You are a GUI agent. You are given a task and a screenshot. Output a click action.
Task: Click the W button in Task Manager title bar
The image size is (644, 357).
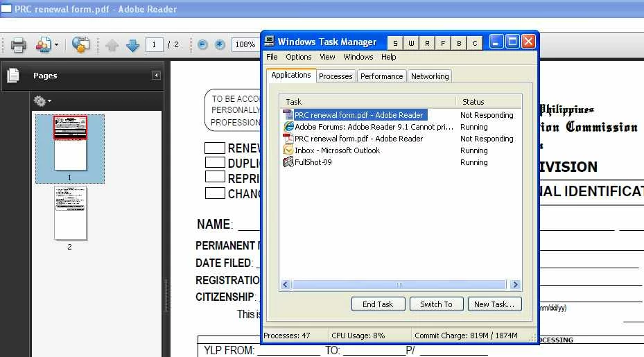(x=411, y=43)
